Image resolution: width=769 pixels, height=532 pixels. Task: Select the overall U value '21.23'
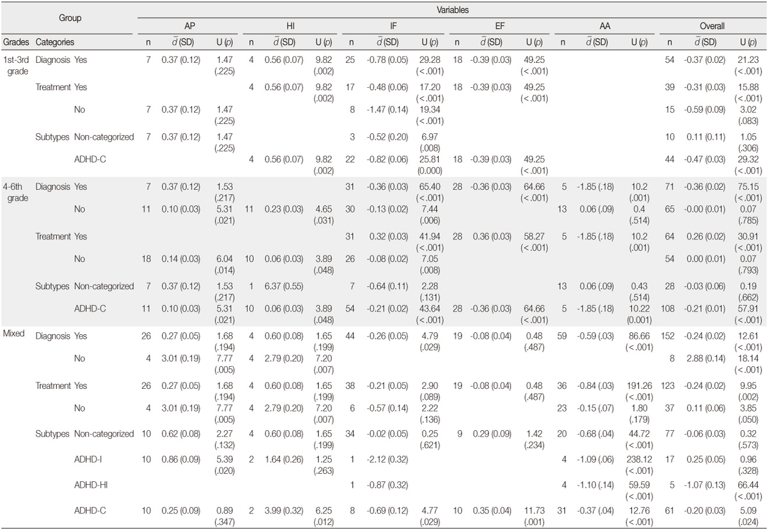pos(748,59)
